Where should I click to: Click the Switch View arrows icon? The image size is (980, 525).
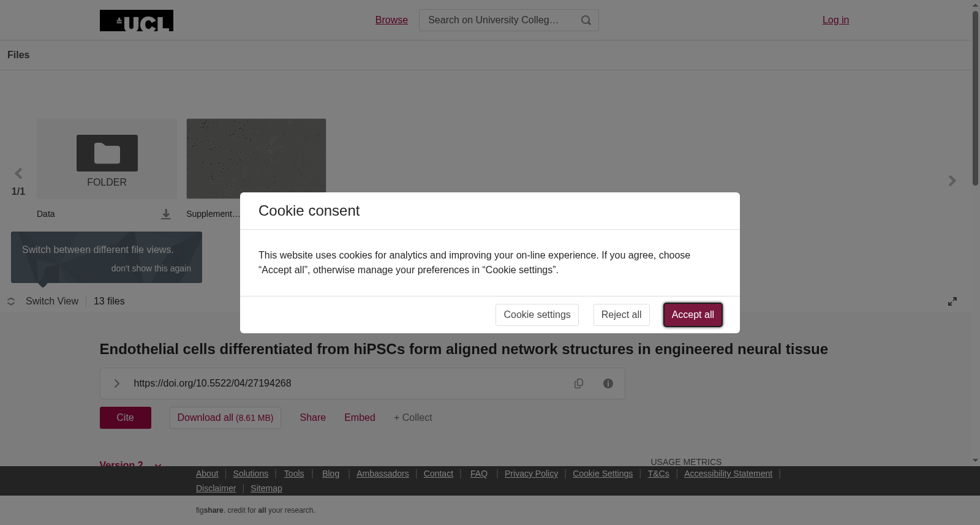click(11, 301)
